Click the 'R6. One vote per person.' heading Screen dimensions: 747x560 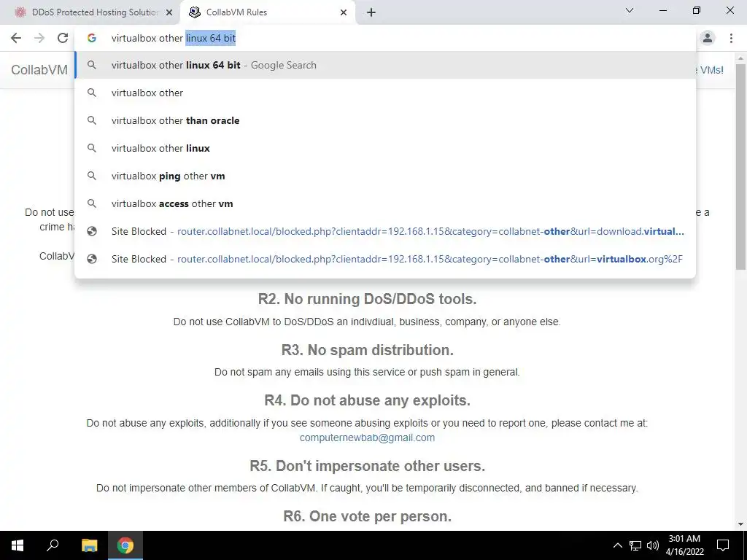(368, 516)
